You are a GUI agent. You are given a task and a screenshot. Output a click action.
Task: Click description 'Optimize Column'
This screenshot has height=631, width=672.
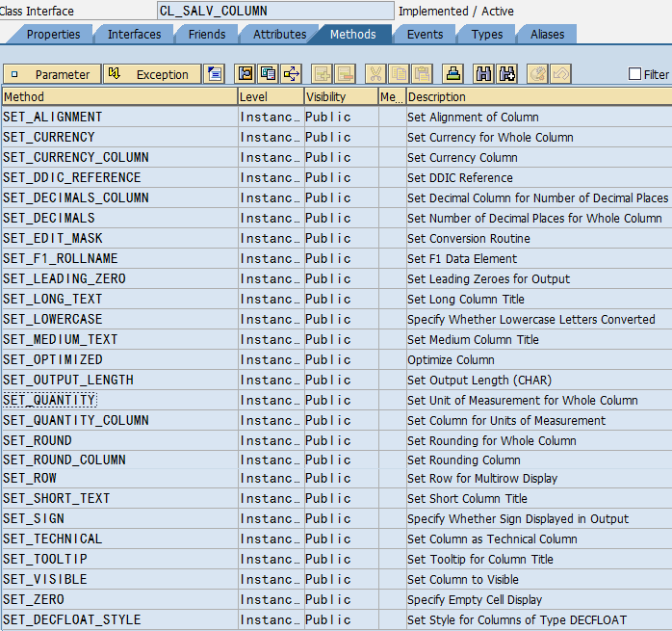click(x=451, y=360)
